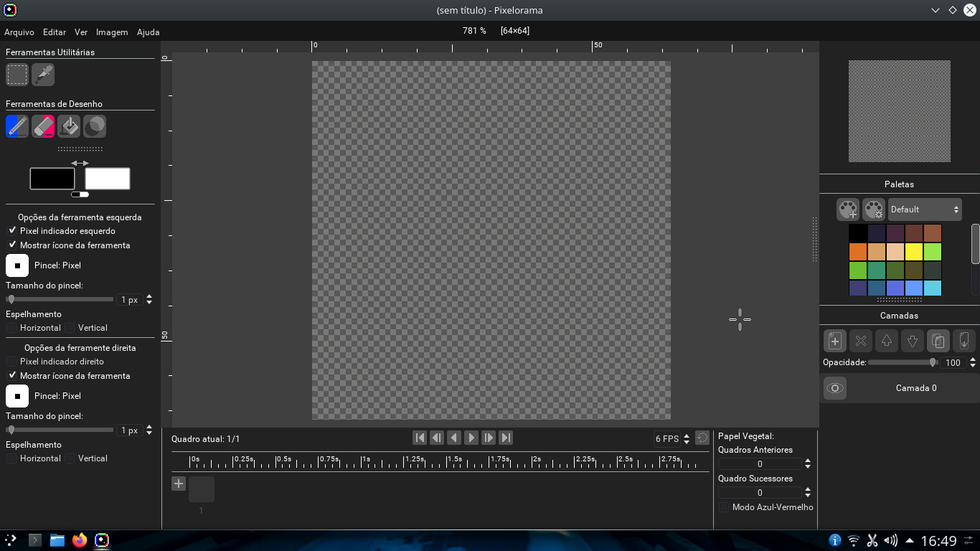This screenshot has height=551, width=980.
Task: Select the pencil drawing tool
Action: [x=17, y=126]
